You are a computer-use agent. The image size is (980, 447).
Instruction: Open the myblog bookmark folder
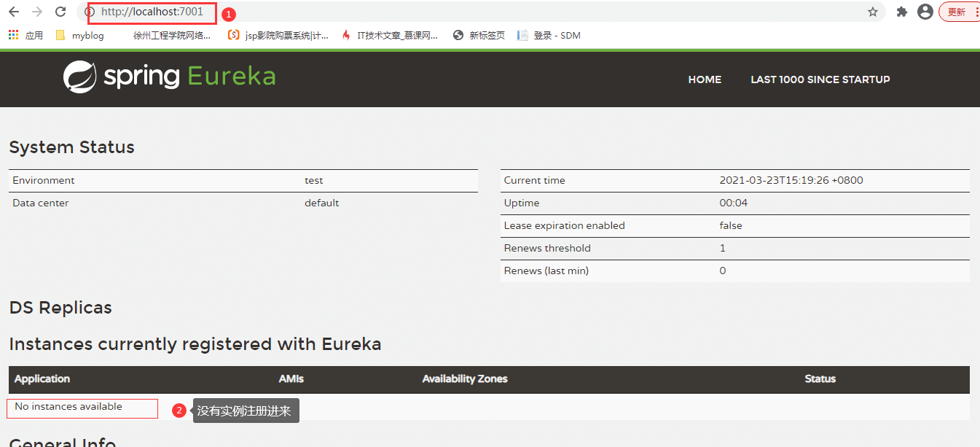[79, 35]
